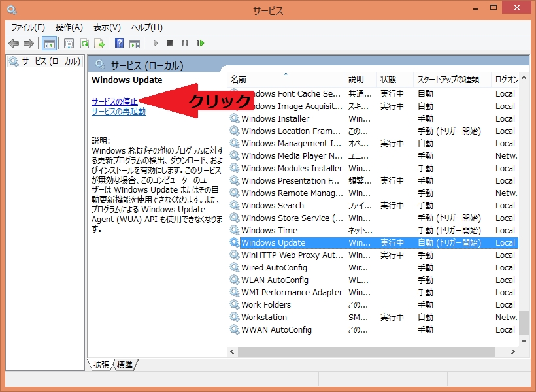
Task: Sort by the ログオン column header
Action: point(505,80)
